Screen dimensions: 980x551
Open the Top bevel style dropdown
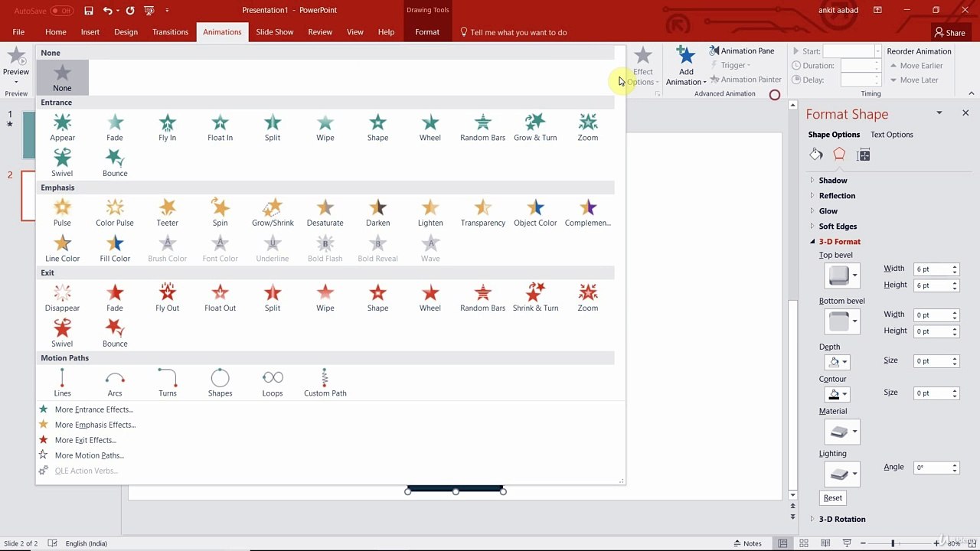(842, 275)
